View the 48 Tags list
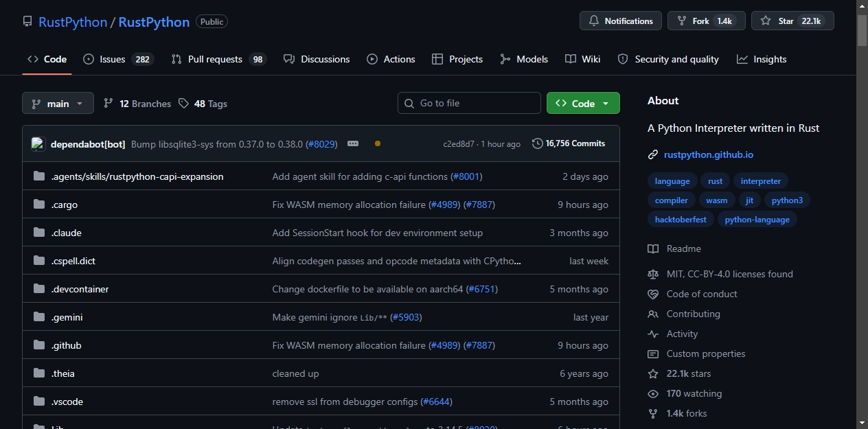The image size is (868, 429). point(203,104)
